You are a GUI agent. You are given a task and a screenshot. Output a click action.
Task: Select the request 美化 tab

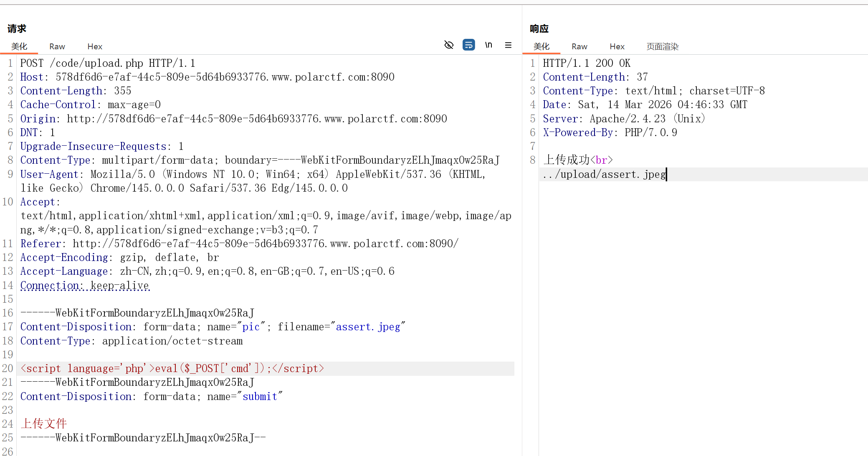point(19,46)
